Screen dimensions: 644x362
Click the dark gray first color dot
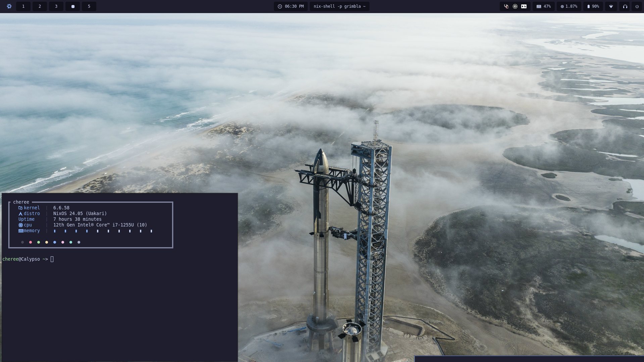click(22, 242)
